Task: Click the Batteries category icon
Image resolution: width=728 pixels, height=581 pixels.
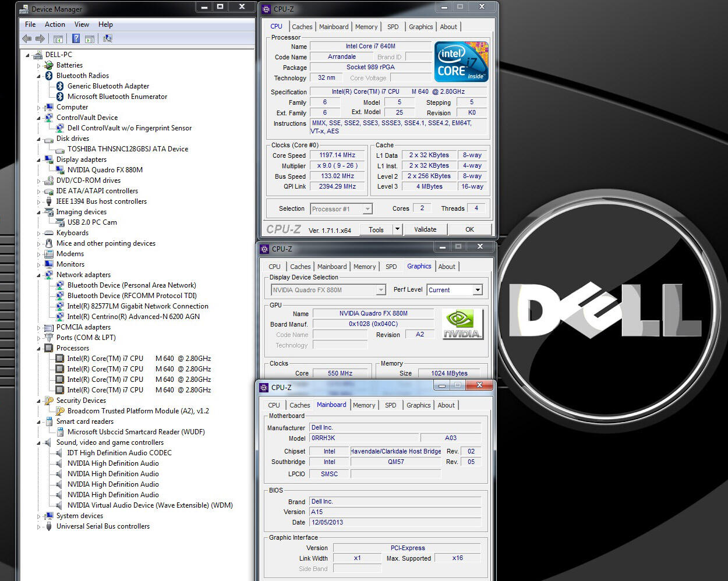Action: [x=49, y=65]
